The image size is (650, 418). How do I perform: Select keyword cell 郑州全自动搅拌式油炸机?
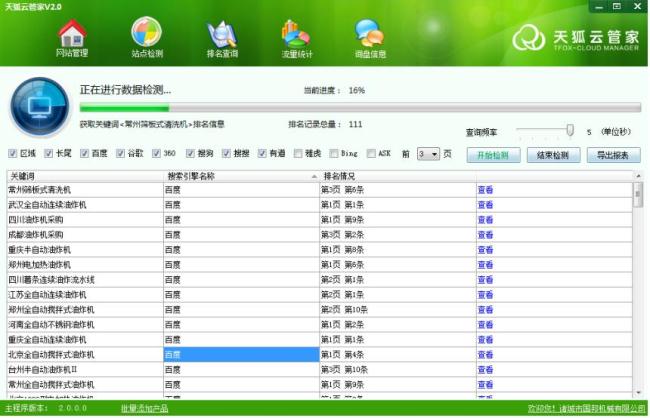(x=85, y=310)
